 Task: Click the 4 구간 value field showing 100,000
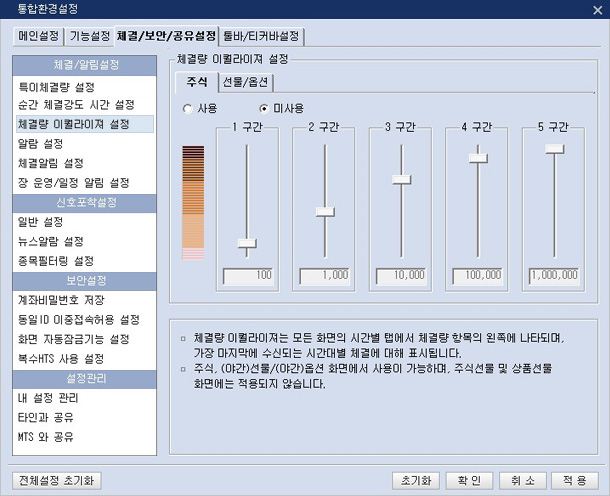(x=478, y=274)
